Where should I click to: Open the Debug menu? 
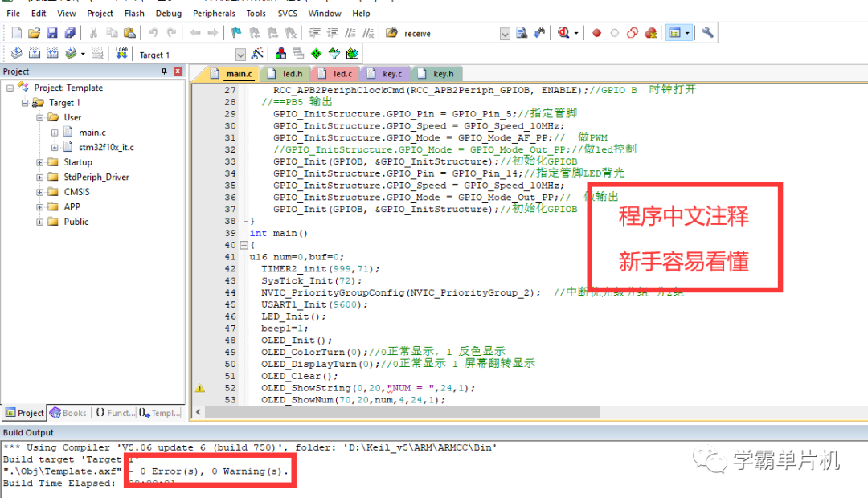click(168, 14)
